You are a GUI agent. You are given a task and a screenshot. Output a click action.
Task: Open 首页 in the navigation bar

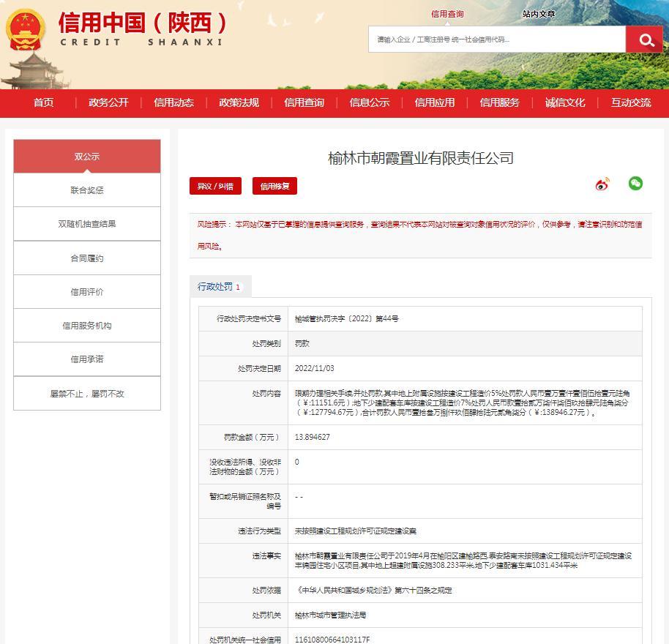click(x=43, y=102)
